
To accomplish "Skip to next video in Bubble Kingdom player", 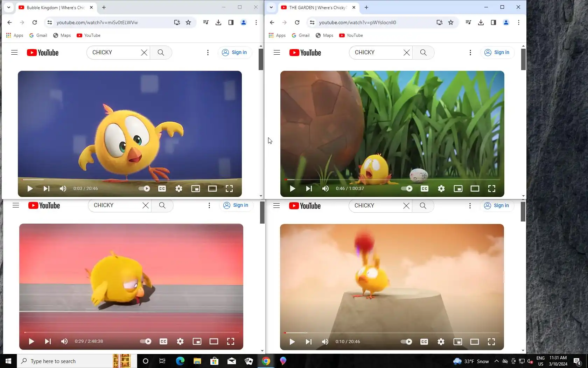I will [47, 189].
